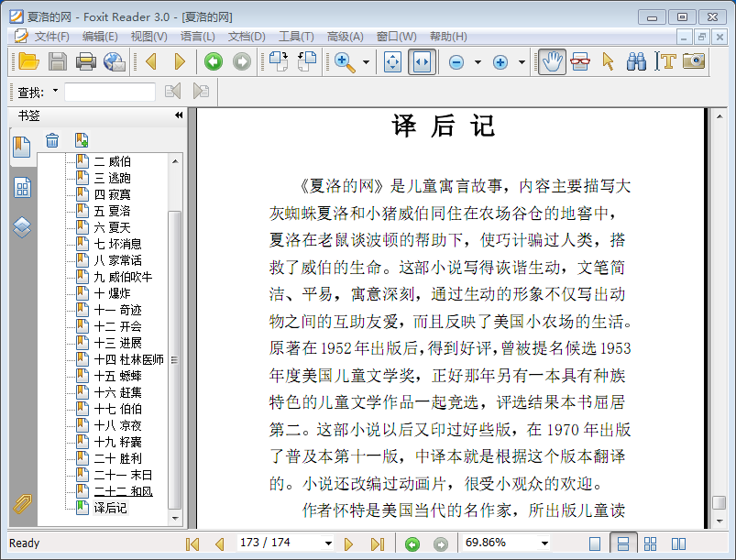736x560 pixels.
Task: Expand the zoom in options arrow
Action: point(522,62)
